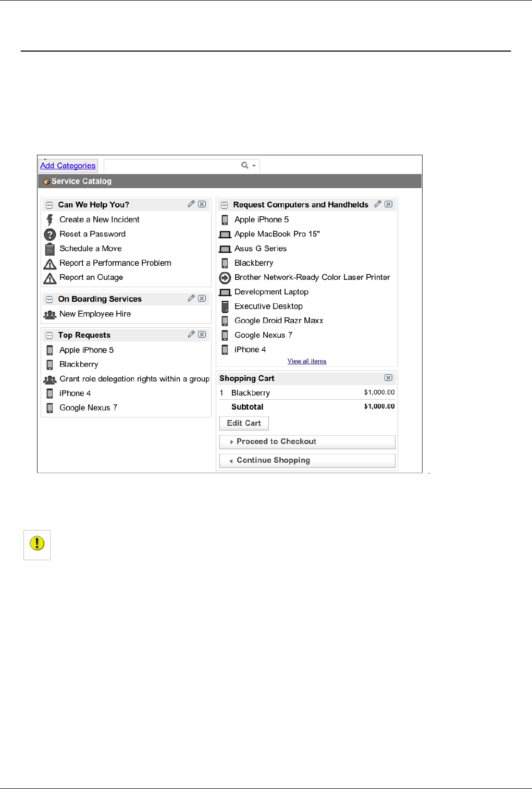This screenshot has height=789, width=532.
Task: Click the people icon beside New Employee Hire
Action: point(50,314)
